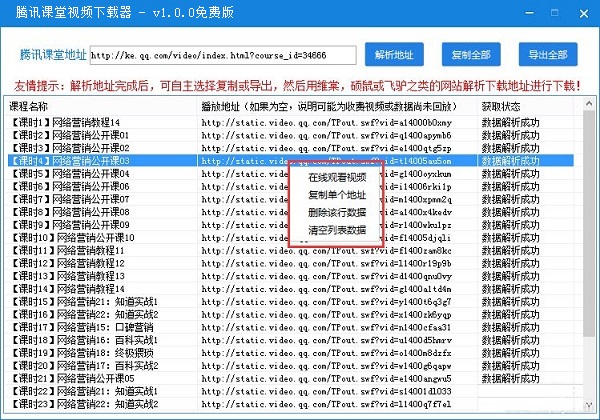Maximize the downloader window

(554, 13)
